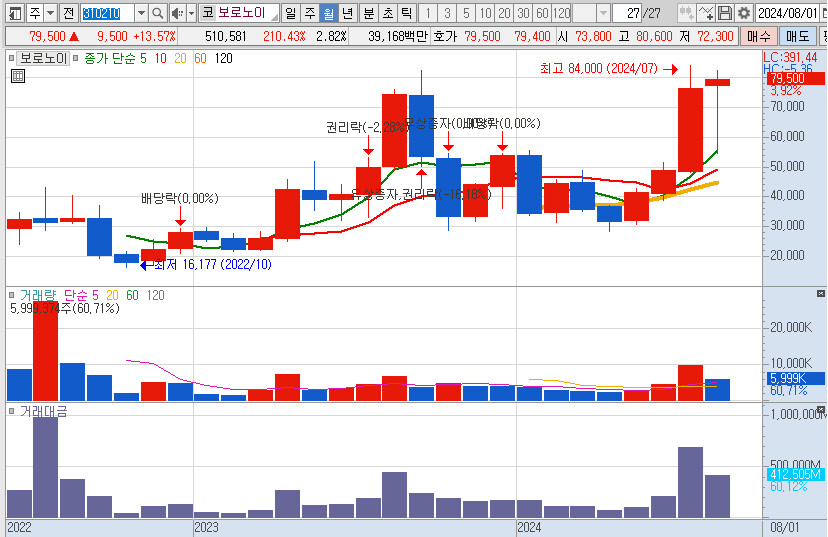Select interval 120
Screen dimensions: 828x537
(561, 13)
